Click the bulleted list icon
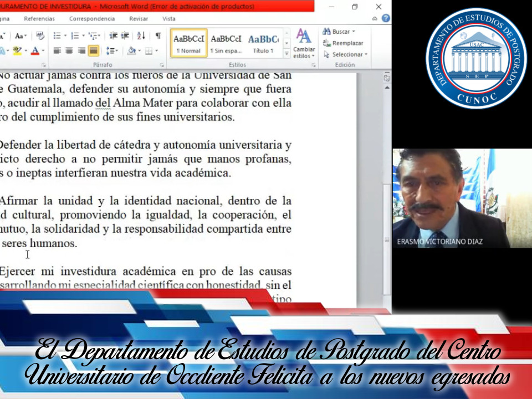 click(x=57, y=35)
